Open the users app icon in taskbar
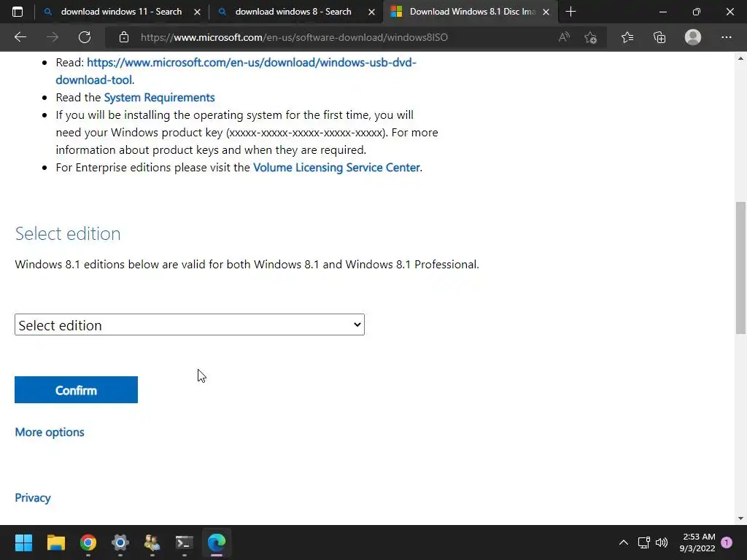The image size is (747, 560). (152, 542)
